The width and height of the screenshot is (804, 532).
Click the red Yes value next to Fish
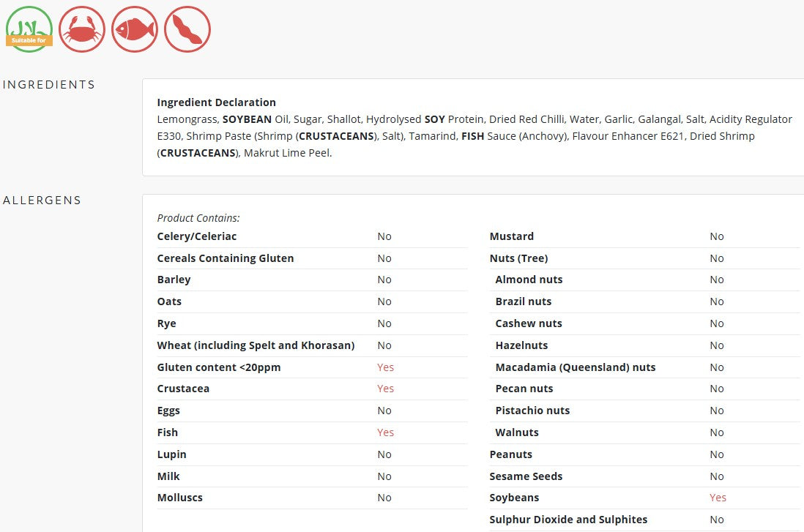tap(386, 432)
